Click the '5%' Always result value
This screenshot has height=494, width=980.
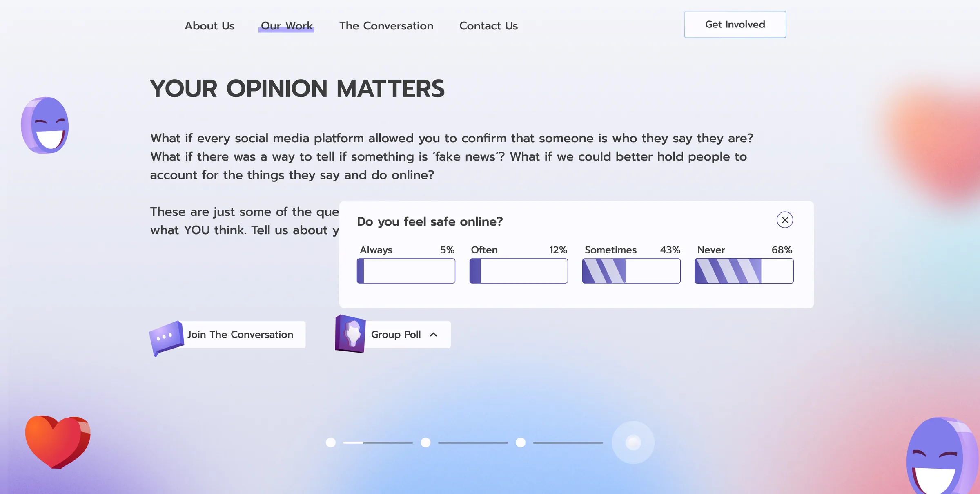pos(447,250)
